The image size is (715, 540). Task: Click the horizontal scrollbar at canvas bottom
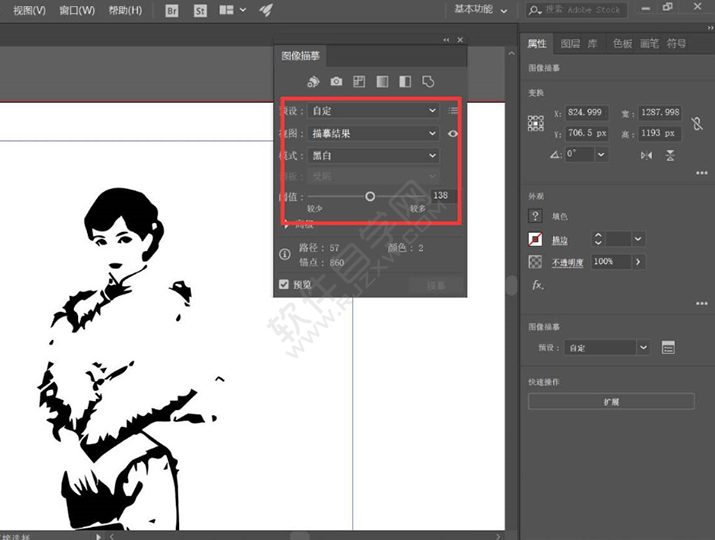pos(301,536)
